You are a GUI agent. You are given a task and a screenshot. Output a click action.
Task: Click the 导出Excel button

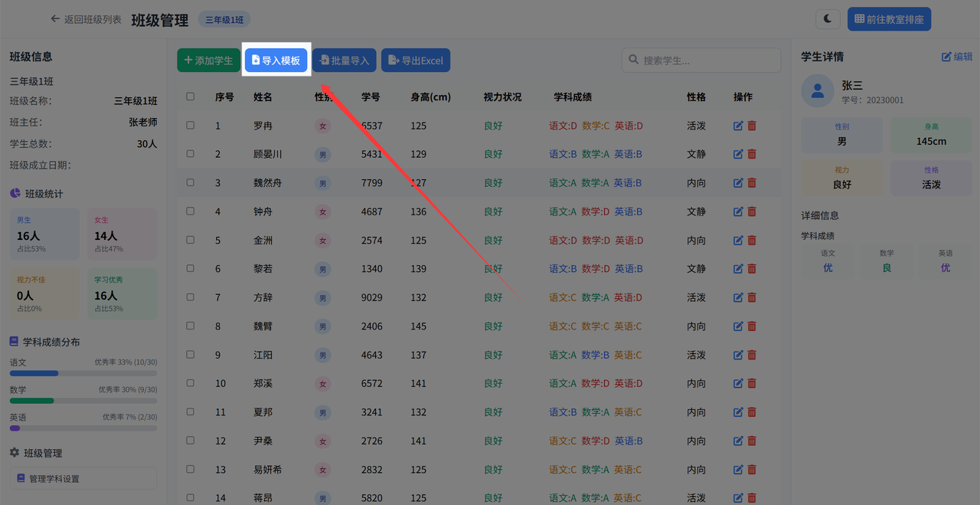[416, 59]
